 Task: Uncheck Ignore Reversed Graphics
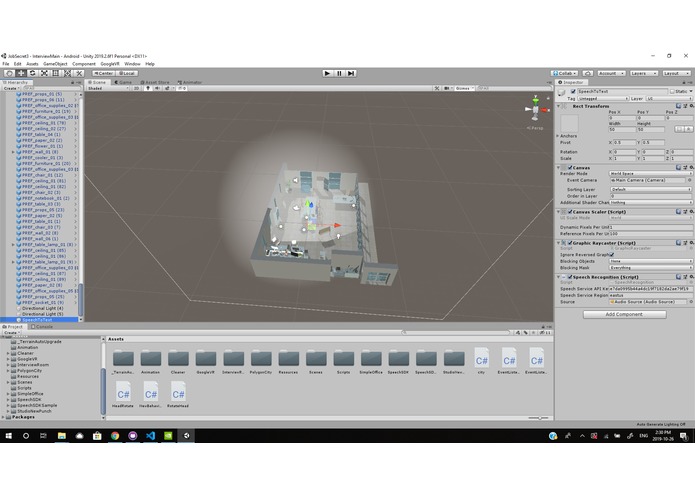pos(612,255)
